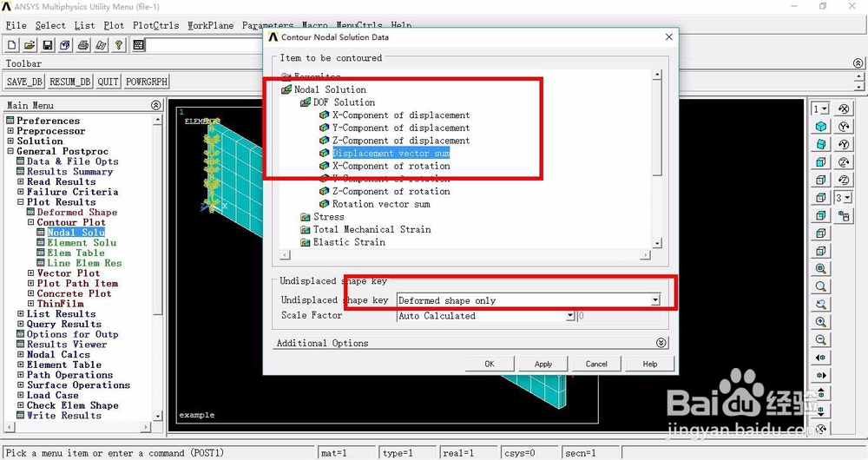The image size is (868, 460).
Task: Click the Pan Model Down arrow icon
Action: 821,411
